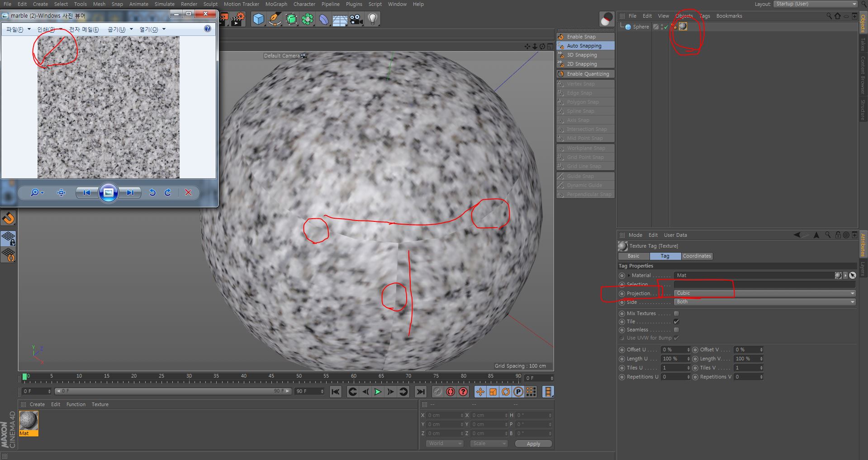The width and height of the screenshot is (868, 460).
Task: Toggle Position keyframe recording icon
Action: pos(480,392)
